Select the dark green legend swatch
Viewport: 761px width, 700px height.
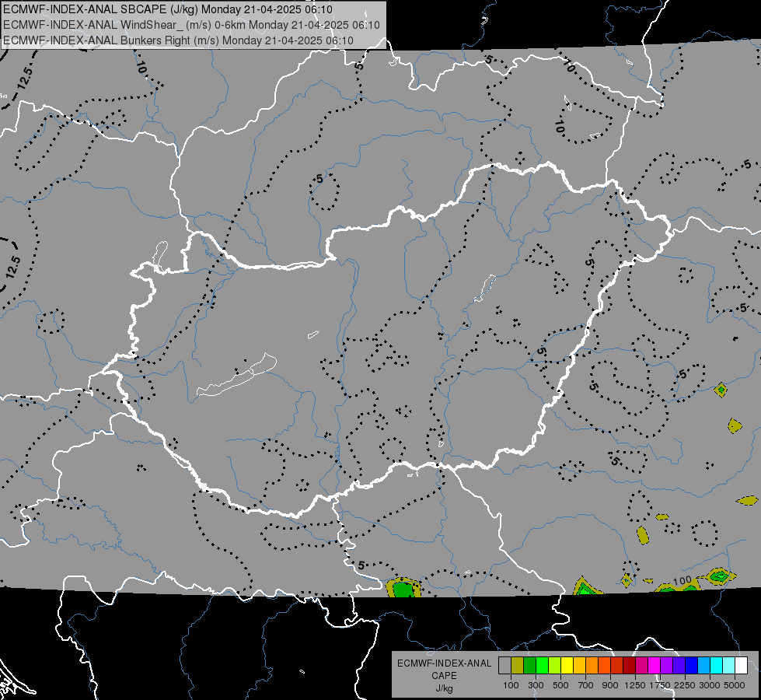[x=529, y=666]
